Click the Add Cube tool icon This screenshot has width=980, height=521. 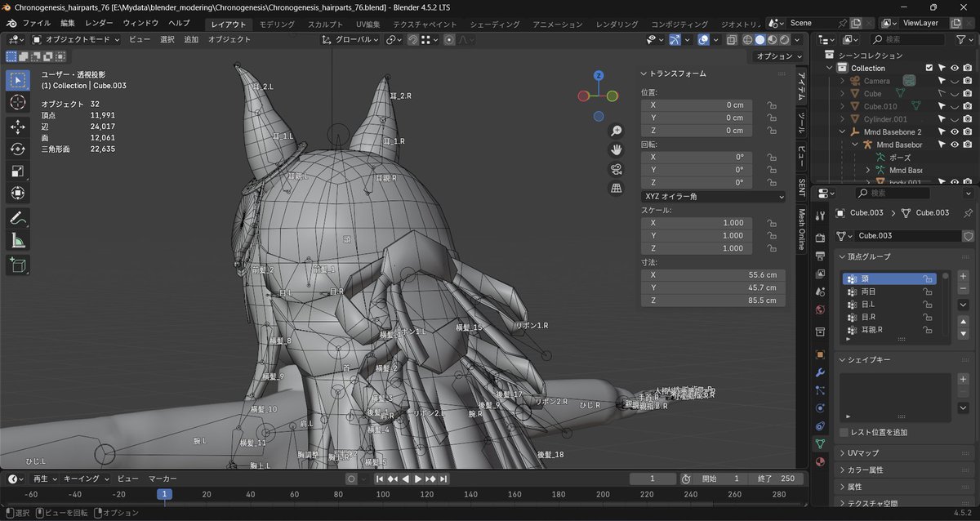click(x=18, y=265)
